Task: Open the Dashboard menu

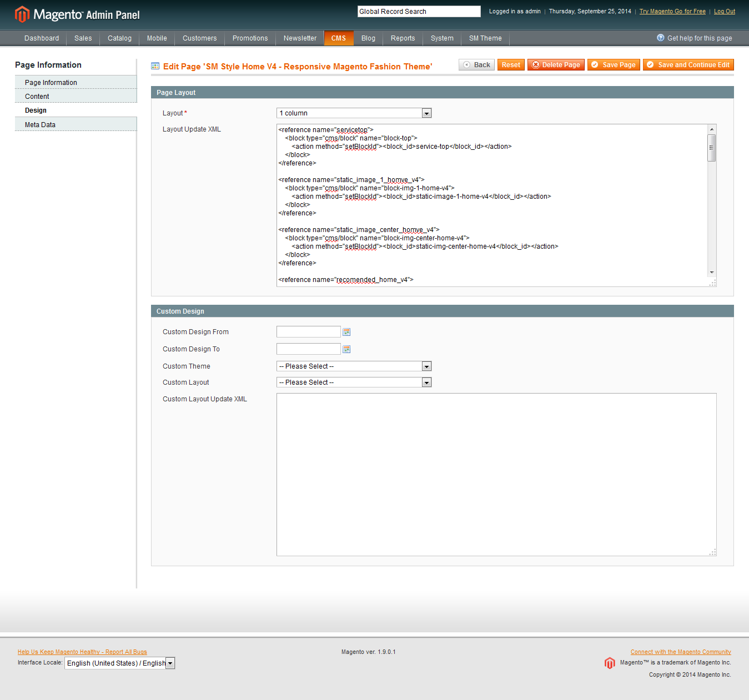Action: pos(42,38)
